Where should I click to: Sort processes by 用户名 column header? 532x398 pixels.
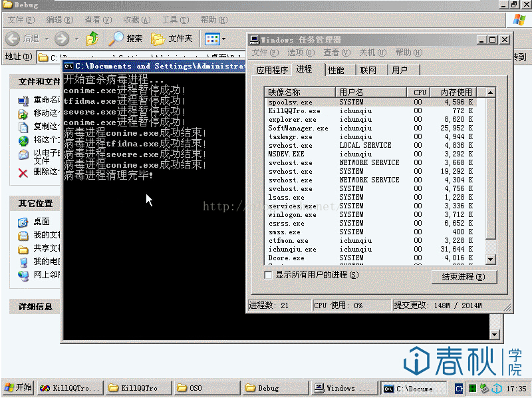click(x=371, y=92)
